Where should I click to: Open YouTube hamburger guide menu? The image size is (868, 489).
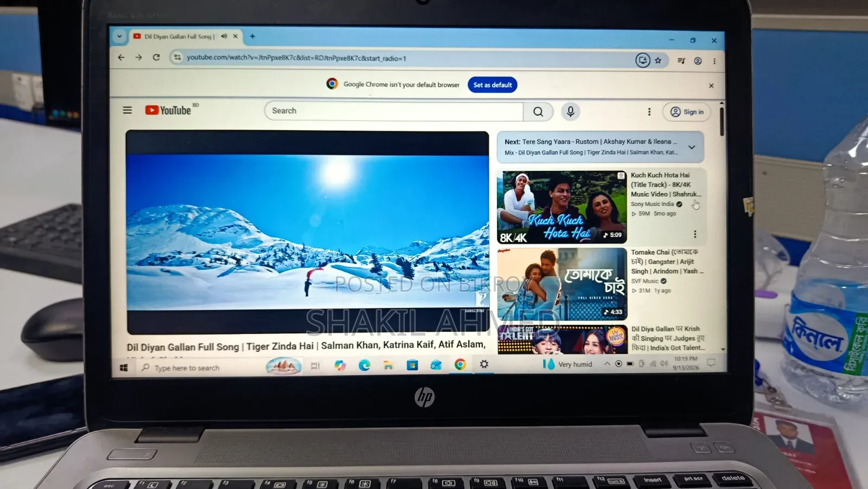tap(127, 110)
